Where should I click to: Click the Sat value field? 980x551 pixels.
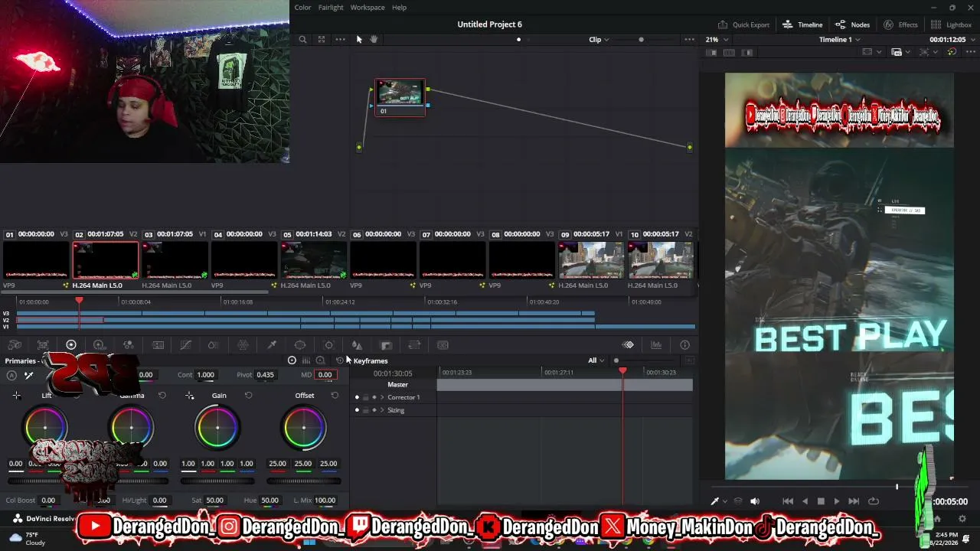[x=215, y=500]
